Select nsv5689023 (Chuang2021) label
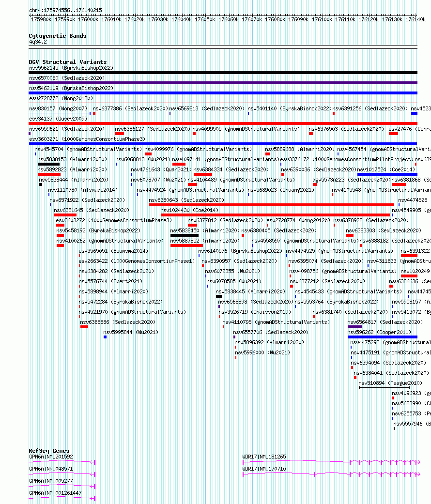Viewport: 431px width, 504px height. pos(281,190)
